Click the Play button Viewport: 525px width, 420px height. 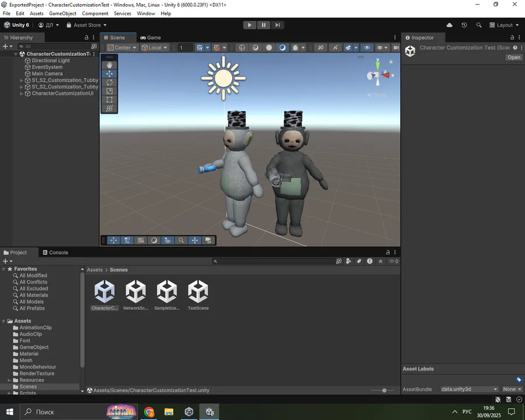click(x=250, y=25)
